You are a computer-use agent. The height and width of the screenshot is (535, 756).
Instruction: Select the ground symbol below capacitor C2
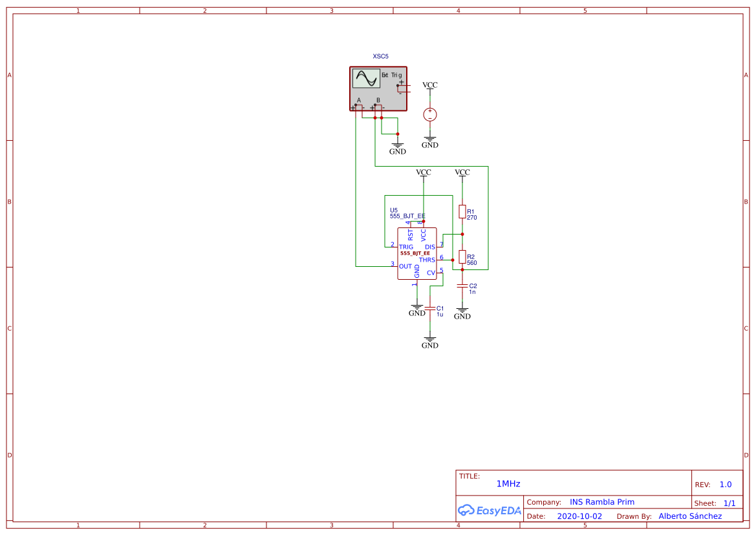pos(462,313)
